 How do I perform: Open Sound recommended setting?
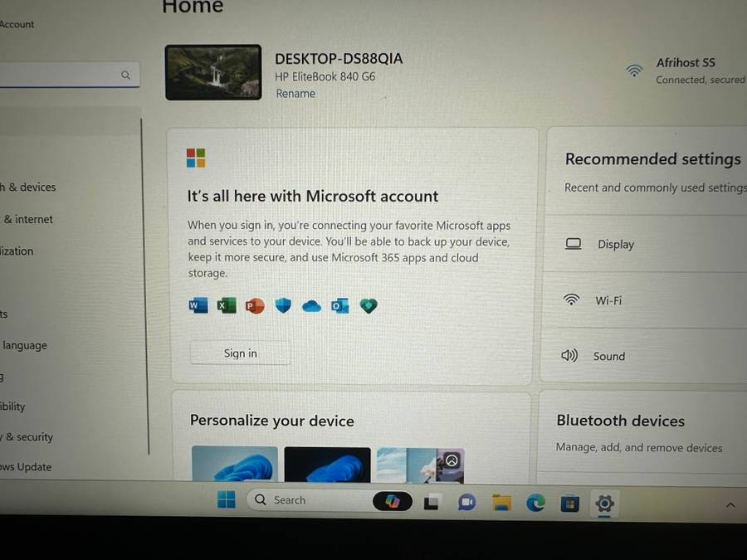(x=608, y=356)
